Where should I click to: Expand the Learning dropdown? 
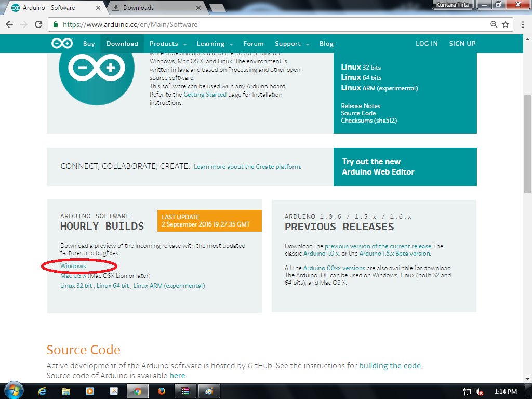pos(215,44)
